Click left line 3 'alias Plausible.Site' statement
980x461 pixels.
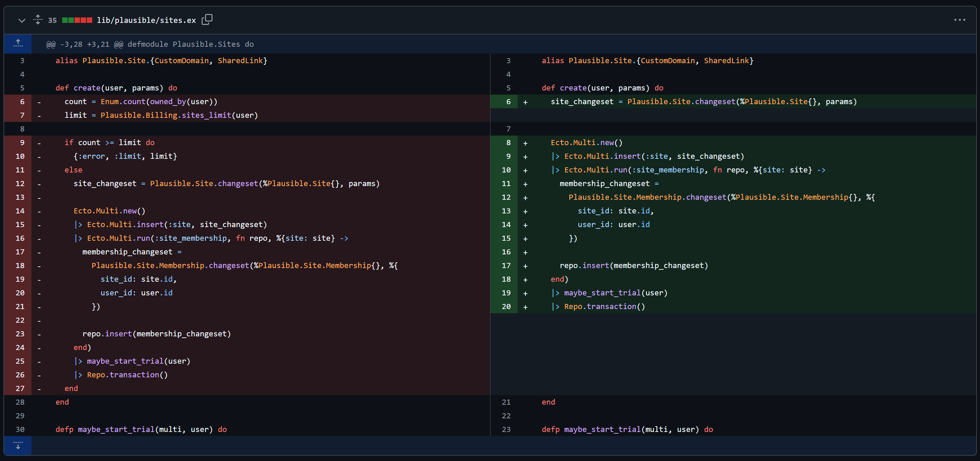coord(161,60)
